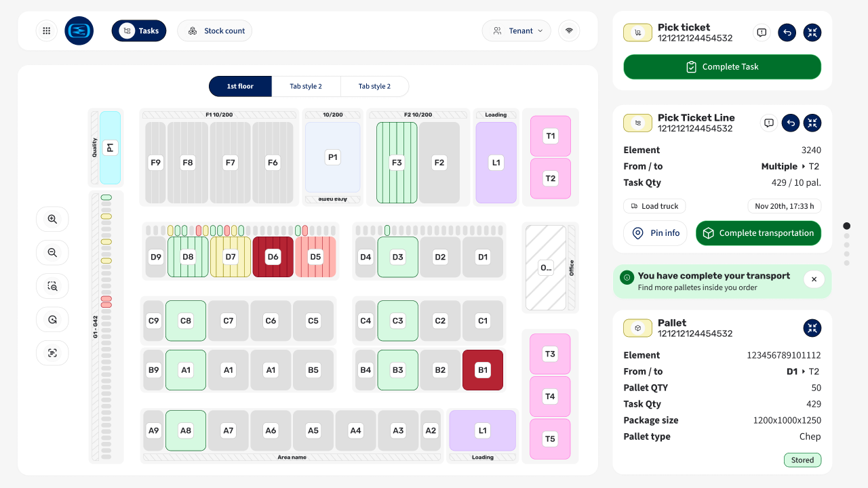Open the Pick Ticket Line comment alert
The width and height of the screenshot is (868, 488).
pyautogui.click(x=769, y=123)
